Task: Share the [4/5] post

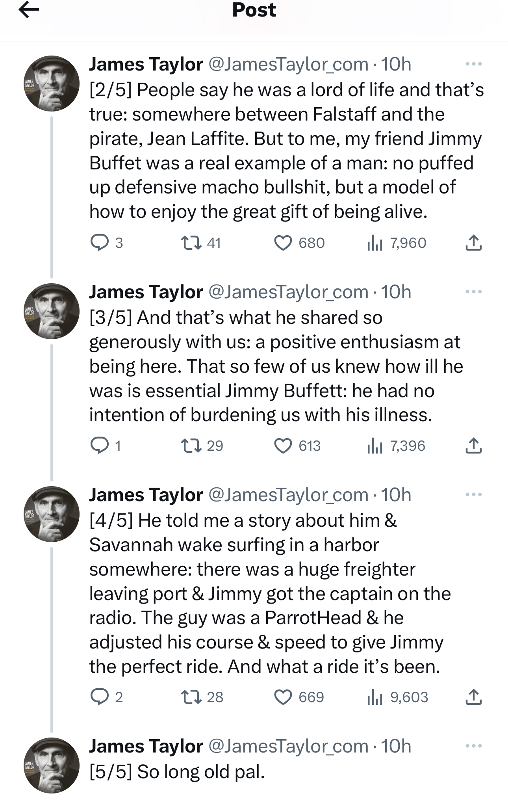Action: [x=473, y=697]
